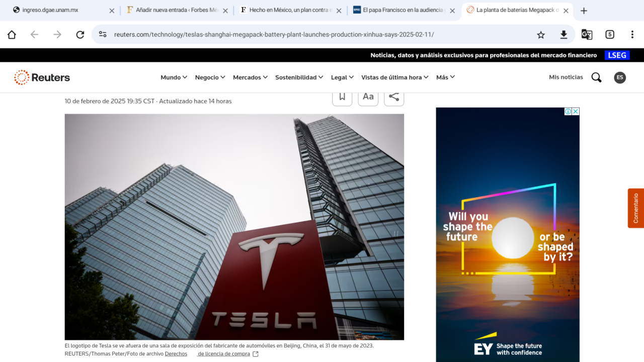
Task: Click the LSEG button in the top banner
Action: 617,55
